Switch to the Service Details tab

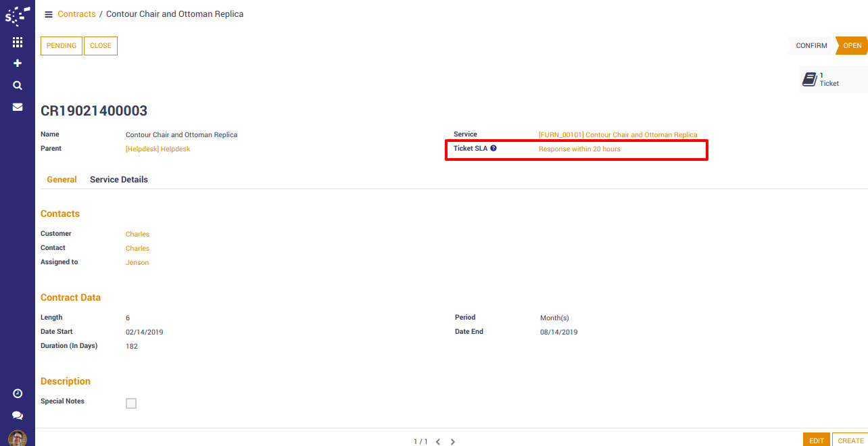119,180
